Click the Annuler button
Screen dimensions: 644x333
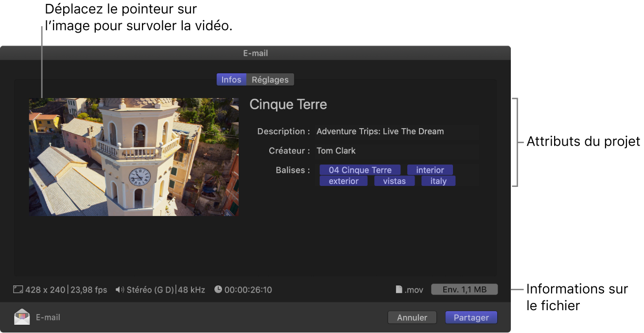(x=412, y=317)
